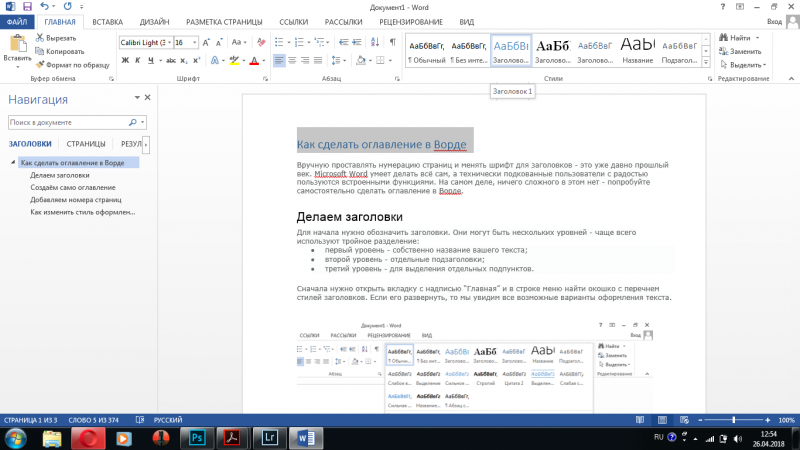Toggle Bold (Ж) formatting

(x=125, y=60)
